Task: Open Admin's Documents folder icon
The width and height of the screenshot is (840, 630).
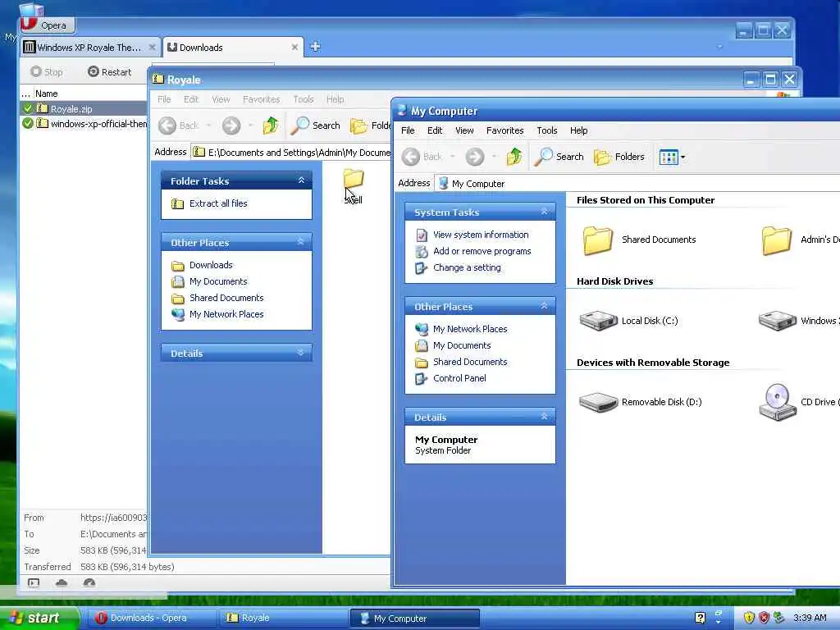Action: coord(777,240)
